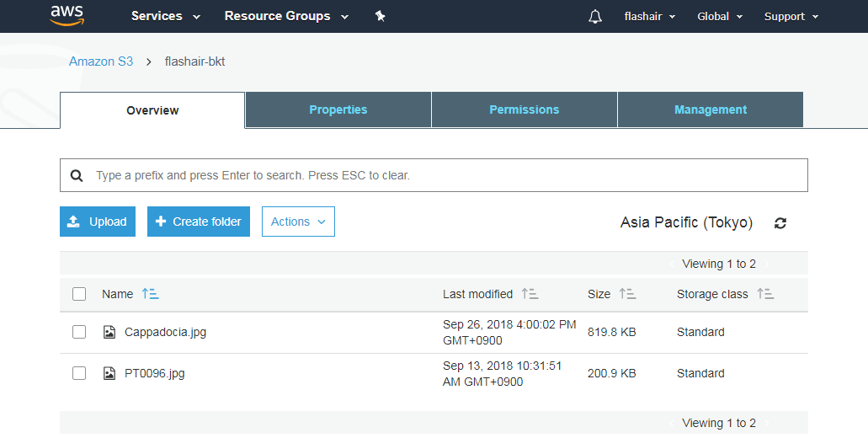Click the Amazon S3 breadcrumb link
The image size is (868, 438).
click(101, 61)
